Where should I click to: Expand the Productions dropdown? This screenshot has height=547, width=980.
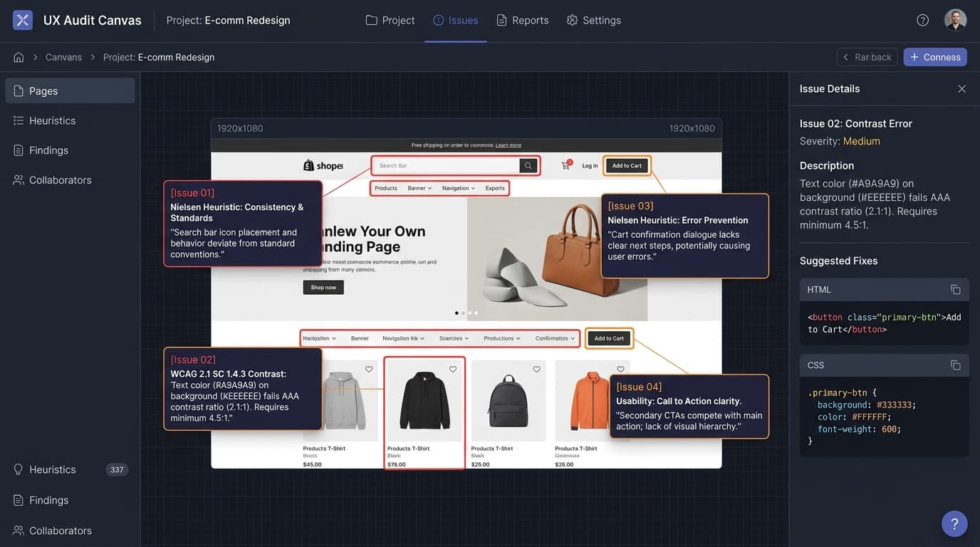[501, 338]
